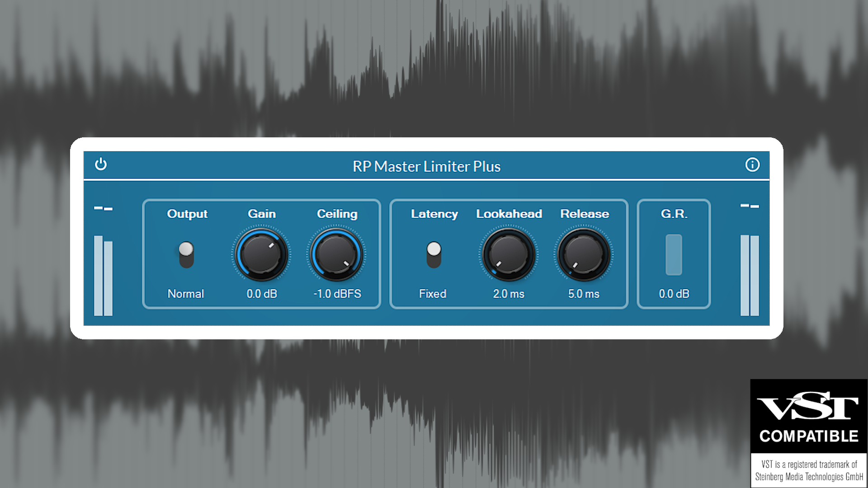This screenshot has height=488, width=868.
Task: Flip the Latency Fixed toggle switch
Action: [x=434, y=255]
